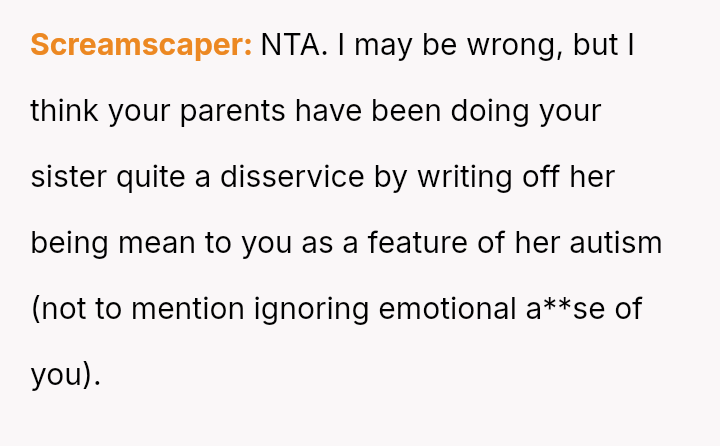
Task: Click the word "emotional"
Action: pyautogui.click(x=448, y=309)
